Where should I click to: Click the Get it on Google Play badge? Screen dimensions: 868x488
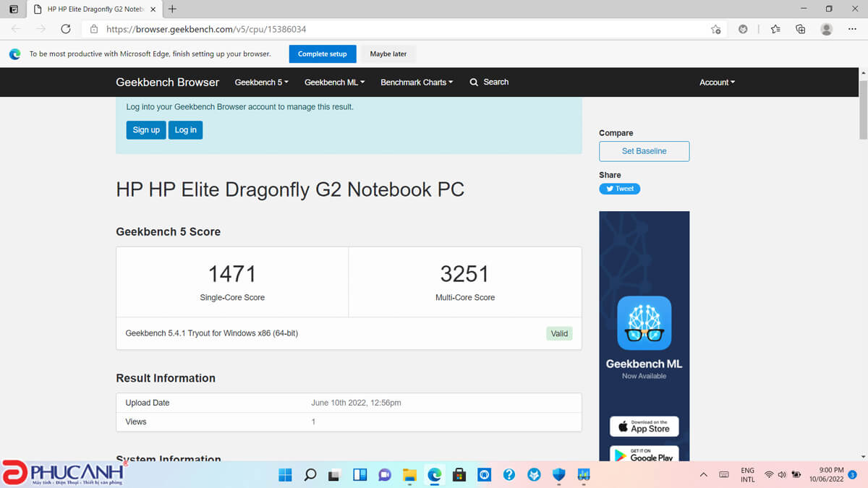point(644,454)
